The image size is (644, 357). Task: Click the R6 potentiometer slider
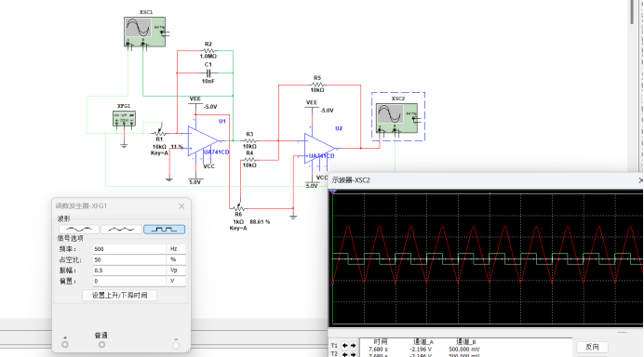point(238,208)
